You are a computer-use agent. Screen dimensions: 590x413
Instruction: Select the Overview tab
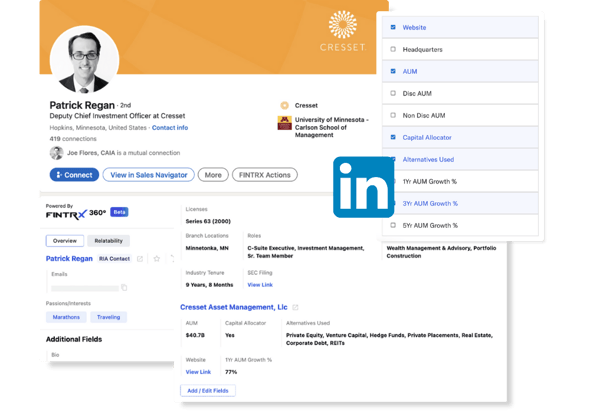[65, 241]
